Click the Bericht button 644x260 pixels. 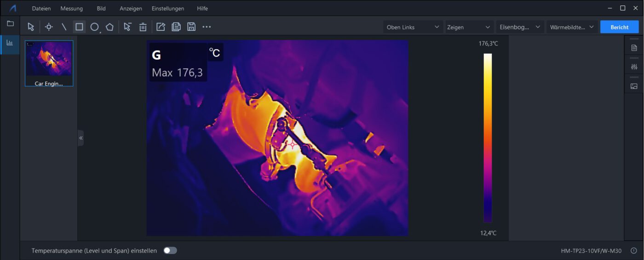coord(620,27)
